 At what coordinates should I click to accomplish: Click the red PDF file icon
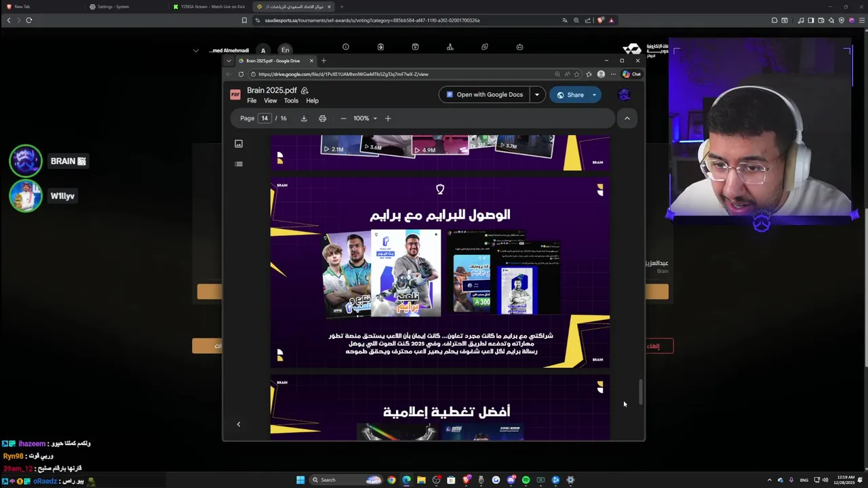tap(235, 95)
